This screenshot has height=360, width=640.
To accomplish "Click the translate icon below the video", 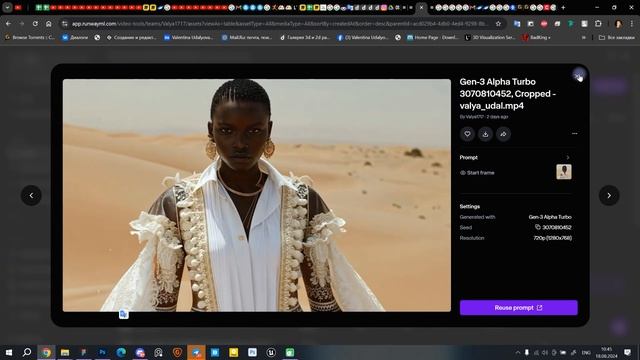I will pyautogui.click(x=123, y=314).
